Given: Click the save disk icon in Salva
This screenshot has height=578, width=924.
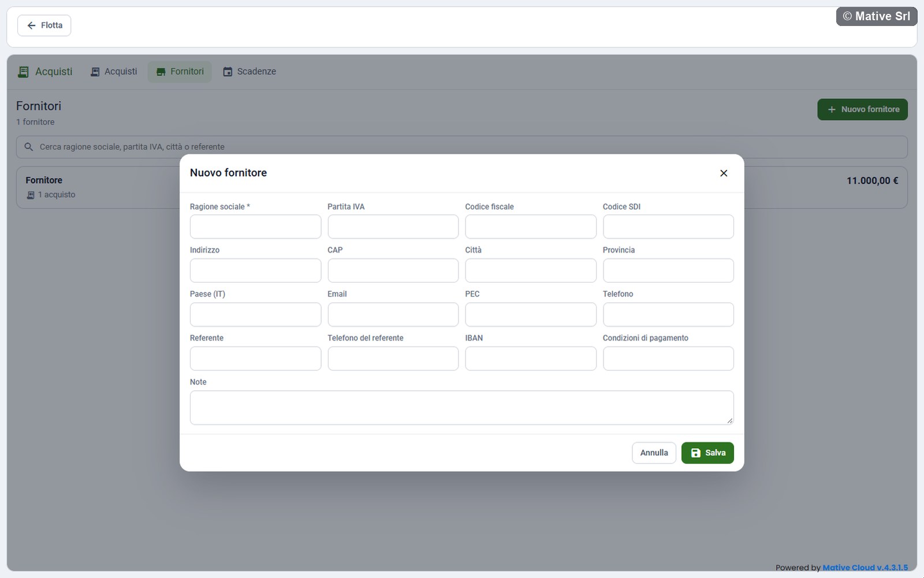Looking at the screenshot, I should (x=696, y=453).
